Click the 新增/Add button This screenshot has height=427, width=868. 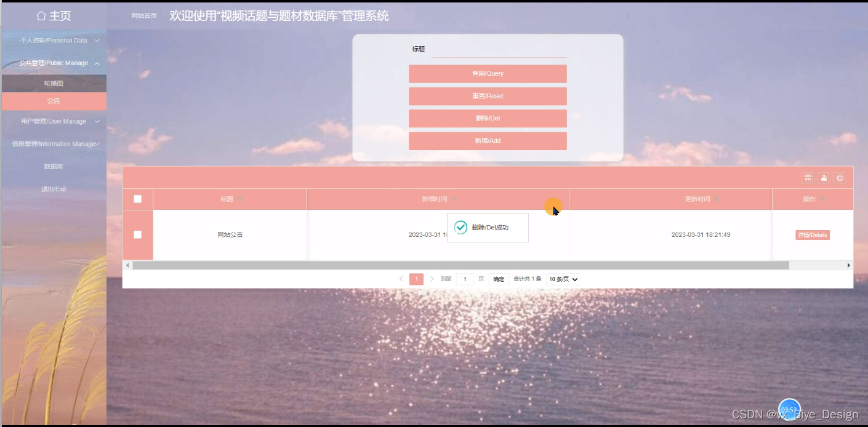(x=488, y=141)
